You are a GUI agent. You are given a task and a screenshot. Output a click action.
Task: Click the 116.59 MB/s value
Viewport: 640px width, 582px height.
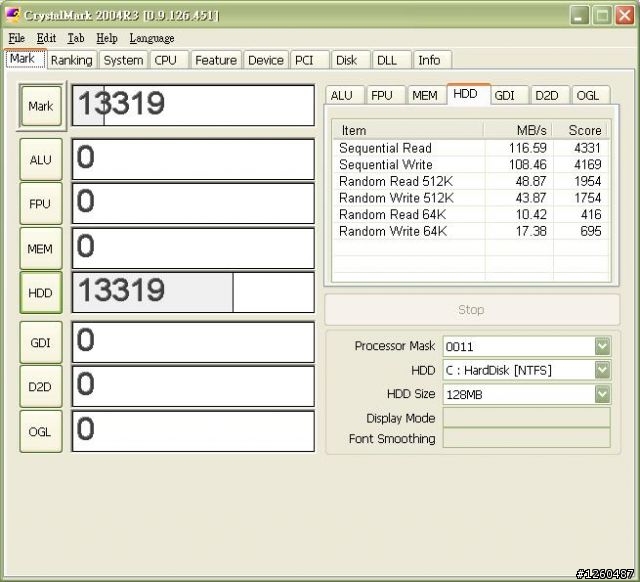[528, 148]
